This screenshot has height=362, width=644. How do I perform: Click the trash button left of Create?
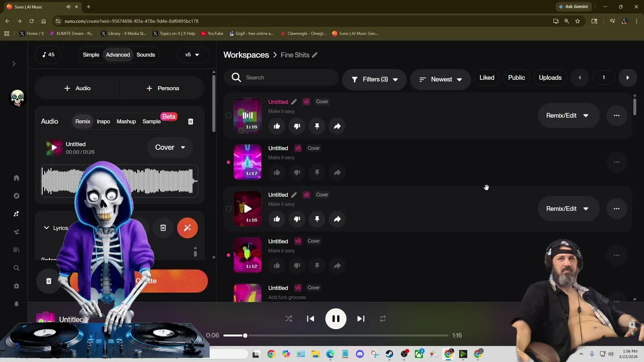click(49, 281)
